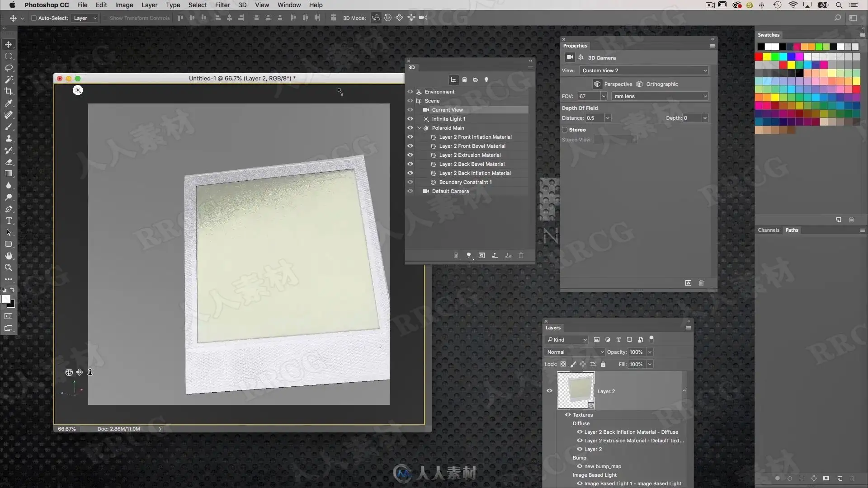Filter 3D panel by lights

[486, 80]
